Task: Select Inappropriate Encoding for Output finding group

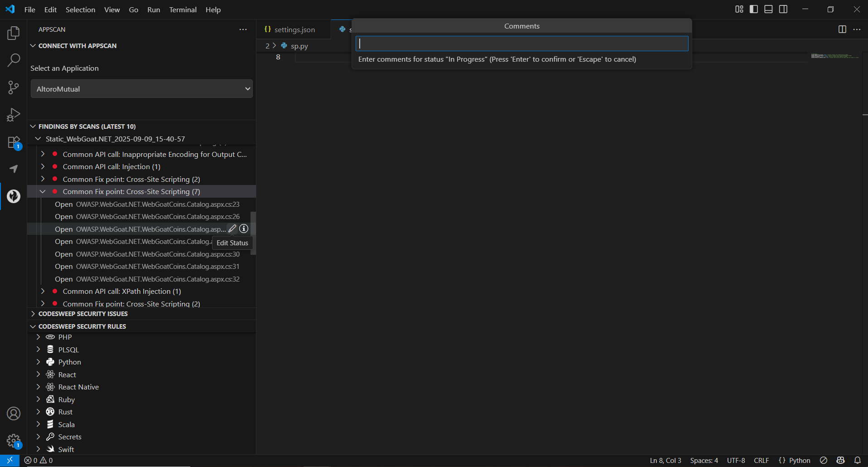Action: (x=142, y=155)
